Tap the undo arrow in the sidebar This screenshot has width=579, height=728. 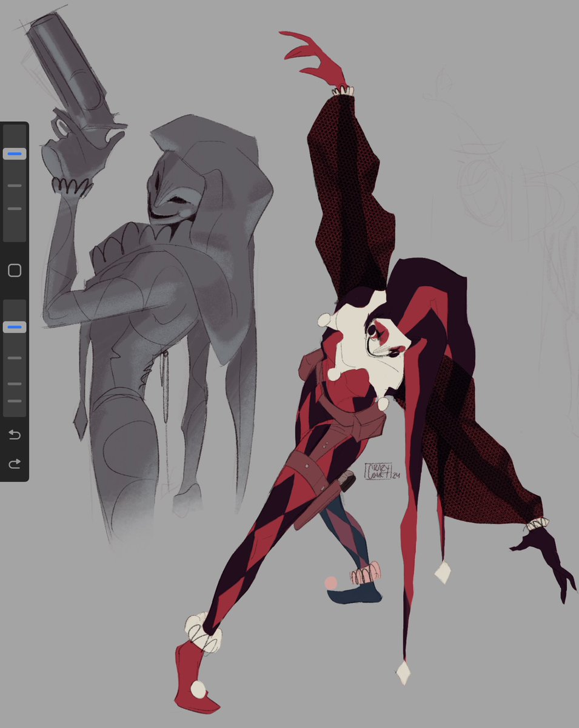[15, 434]
